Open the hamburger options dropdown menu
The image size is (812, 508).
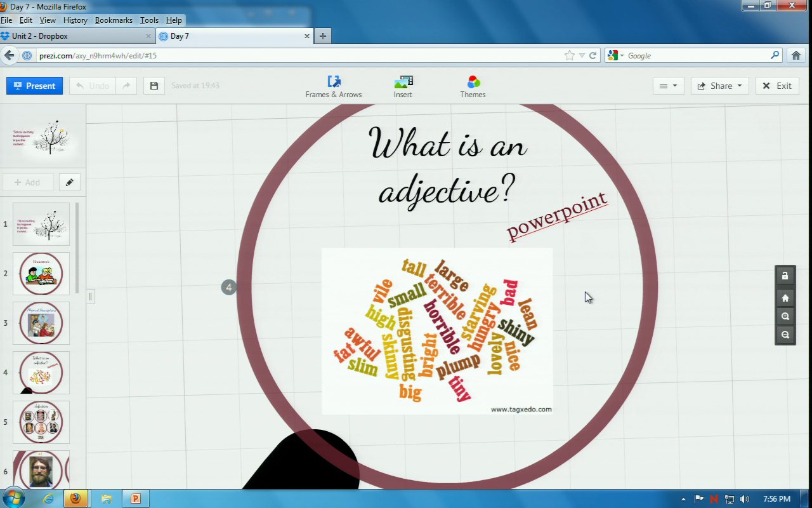(668, 86)
